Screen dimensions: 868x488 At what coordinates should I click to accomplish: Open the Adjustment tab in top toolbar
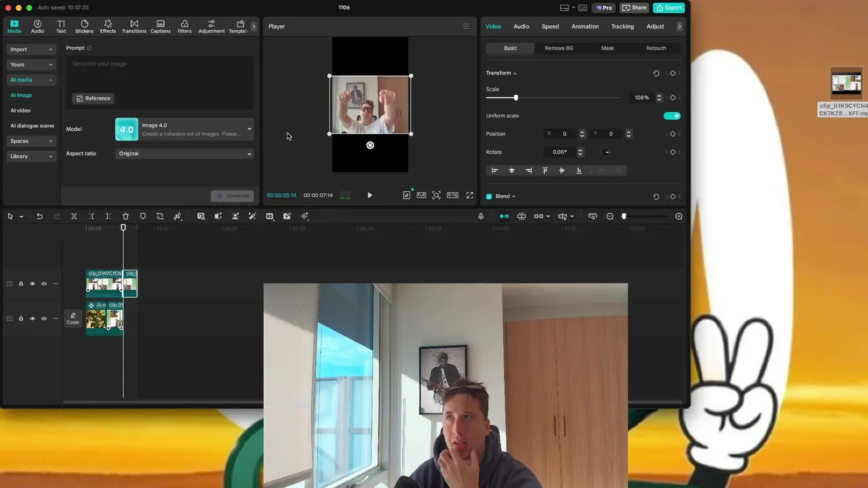(x=212, y=26)
